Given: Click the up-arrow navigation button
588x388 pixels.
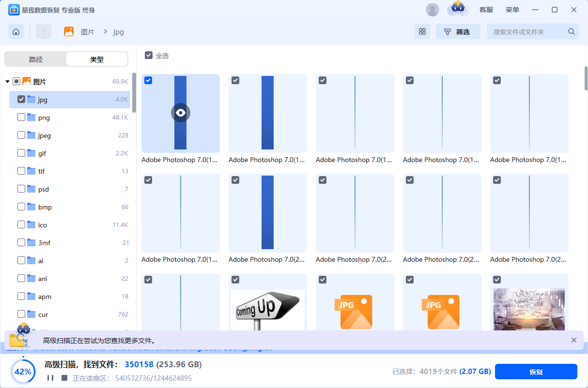Looking at the screenshot, I should point(44,32).
